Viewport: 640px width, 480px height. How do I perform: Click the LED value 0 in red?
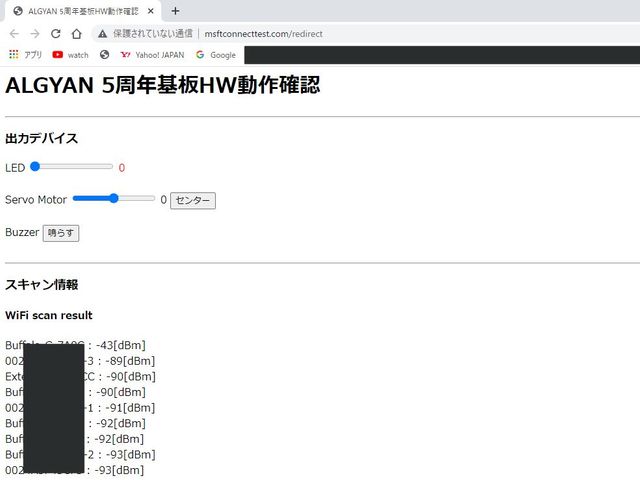coord(122,168)
